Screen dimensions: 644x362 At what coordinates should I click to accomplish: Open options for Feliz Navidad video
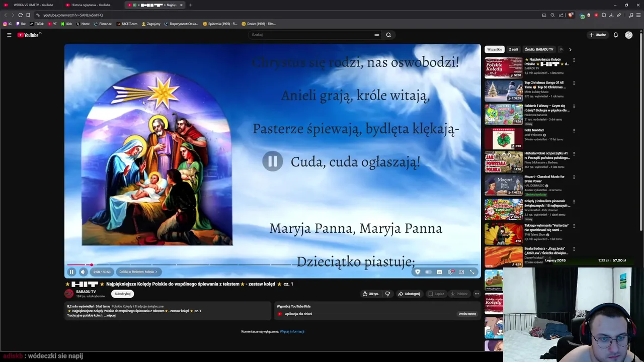[x=574, y=131]
